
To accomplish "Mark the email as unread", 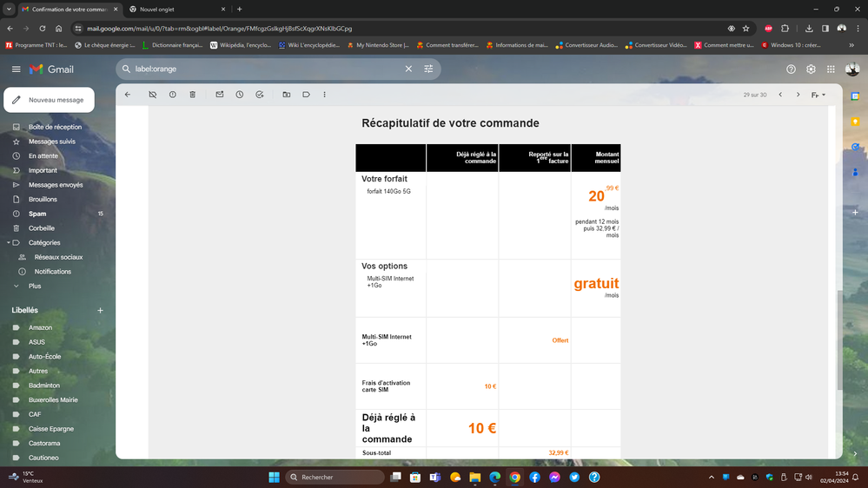I will pyautogui.click(x=220, y=95).
